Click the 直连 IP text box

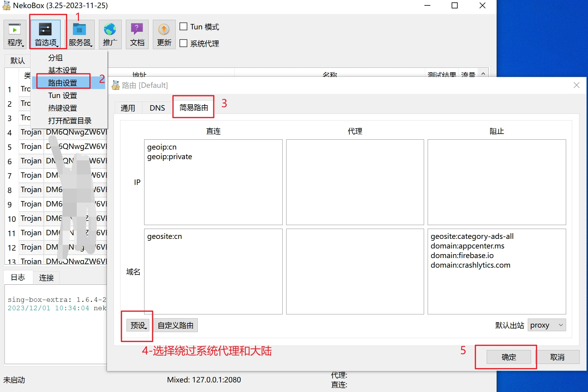point(213,182)
